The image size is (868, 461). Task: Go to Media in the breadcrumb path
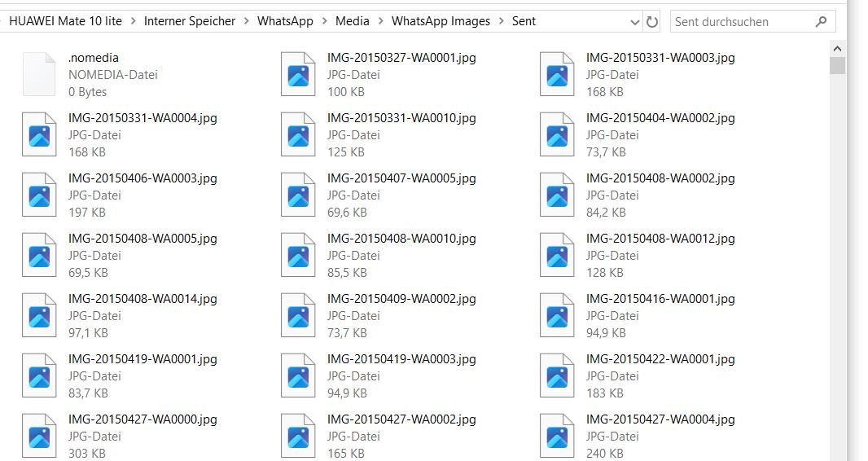click(x=352, y=21)
